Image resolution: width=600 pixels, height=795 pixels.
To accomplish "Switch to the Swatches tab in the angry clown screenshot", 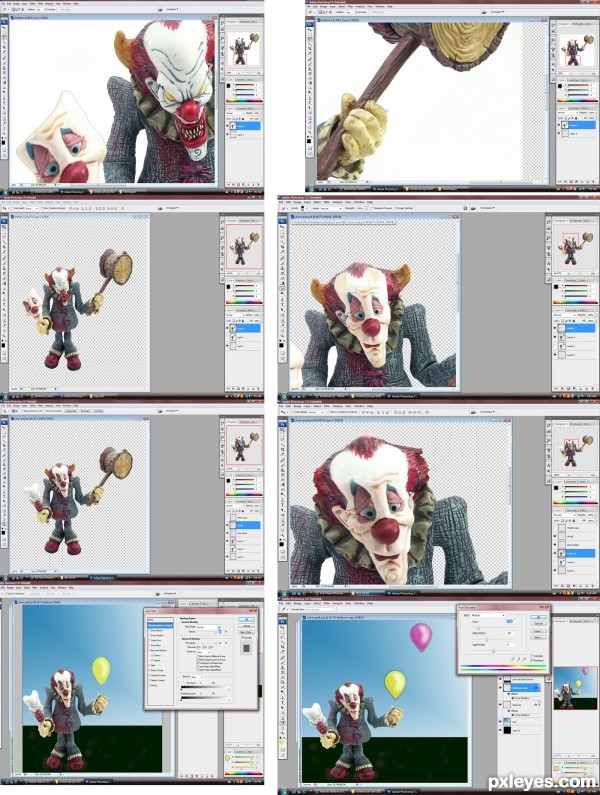I will 241,80.
